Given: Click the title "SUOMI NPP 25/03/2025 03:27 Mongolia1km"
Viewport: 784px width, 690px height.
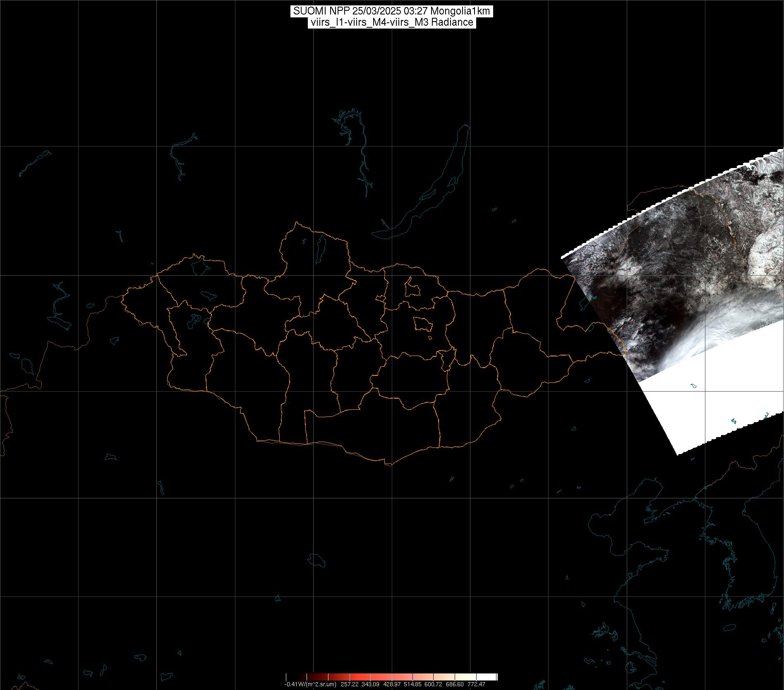Looking at the screenshot, I should (x=392, y=11).
